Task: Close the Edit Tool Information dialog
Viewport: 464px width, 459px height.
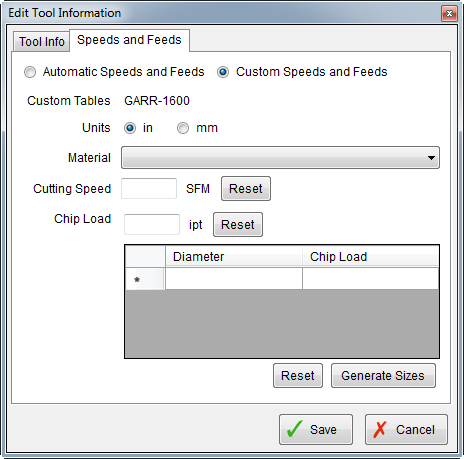Action: pos(449,14)
